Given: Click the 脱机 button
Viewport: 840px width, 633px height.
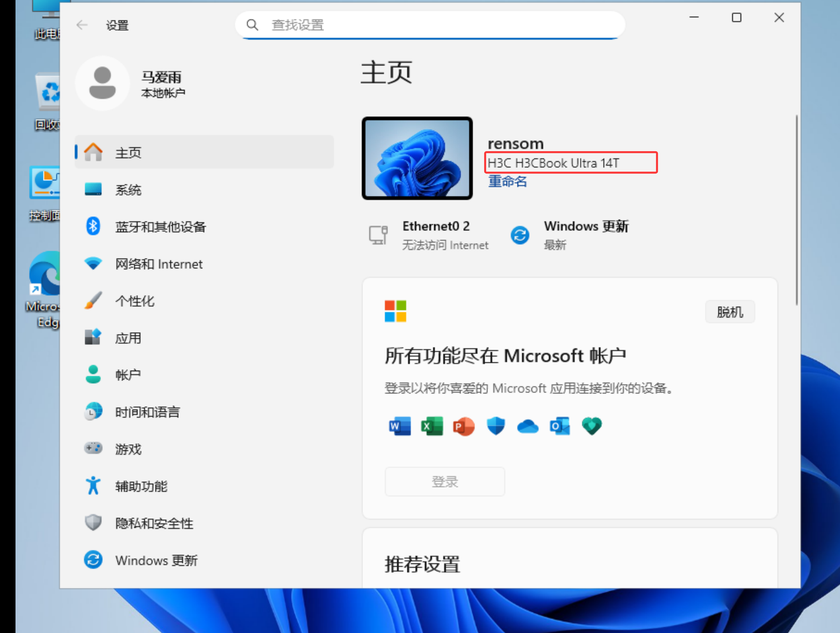Looking at the screenshot, I should (729, 312).
